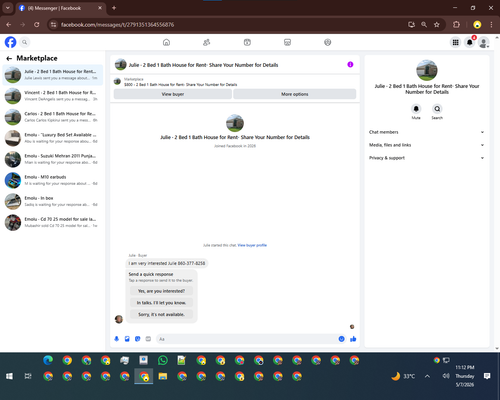Open Microsoft Edge from the taskbar
Viewport: 500px width, 400px height.
[48, 360]
